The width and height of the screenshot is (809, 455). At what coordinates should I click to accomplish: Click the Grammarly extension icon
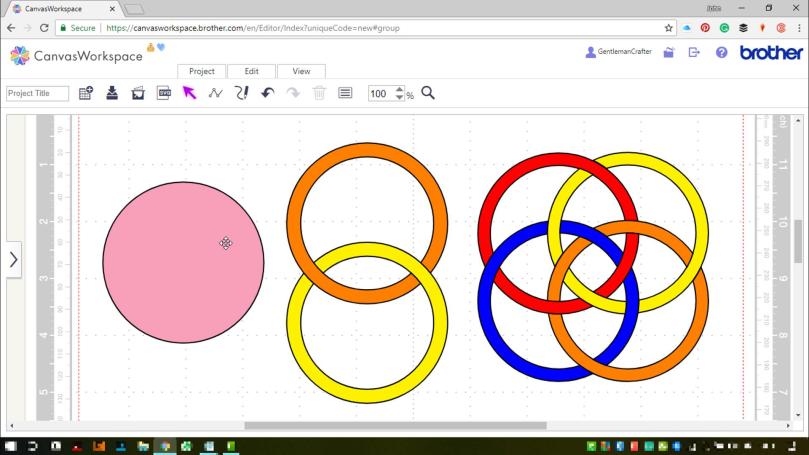(724, 28)
